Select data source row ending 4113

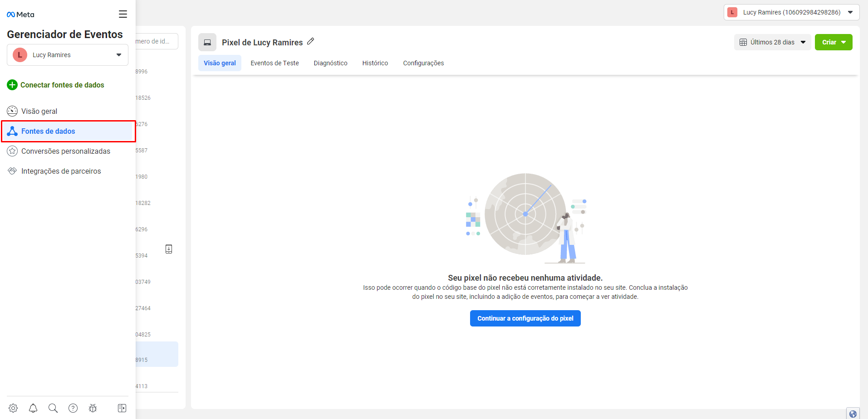(157, 386)
